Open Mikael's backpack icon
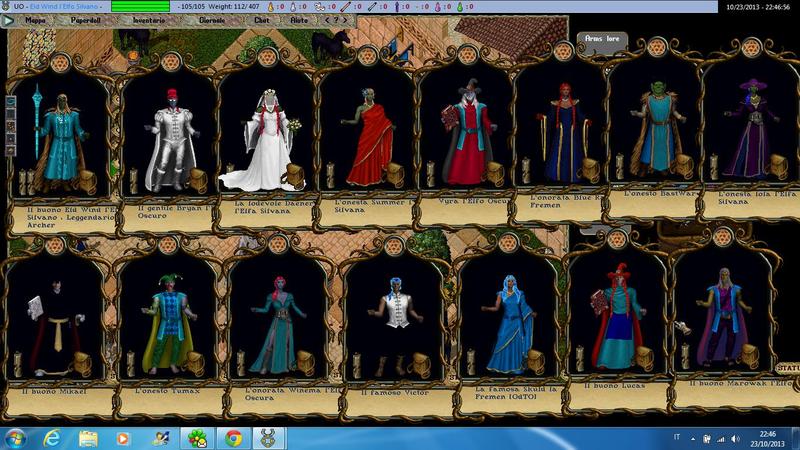This screenshot has height=450, width=800. 81,364
